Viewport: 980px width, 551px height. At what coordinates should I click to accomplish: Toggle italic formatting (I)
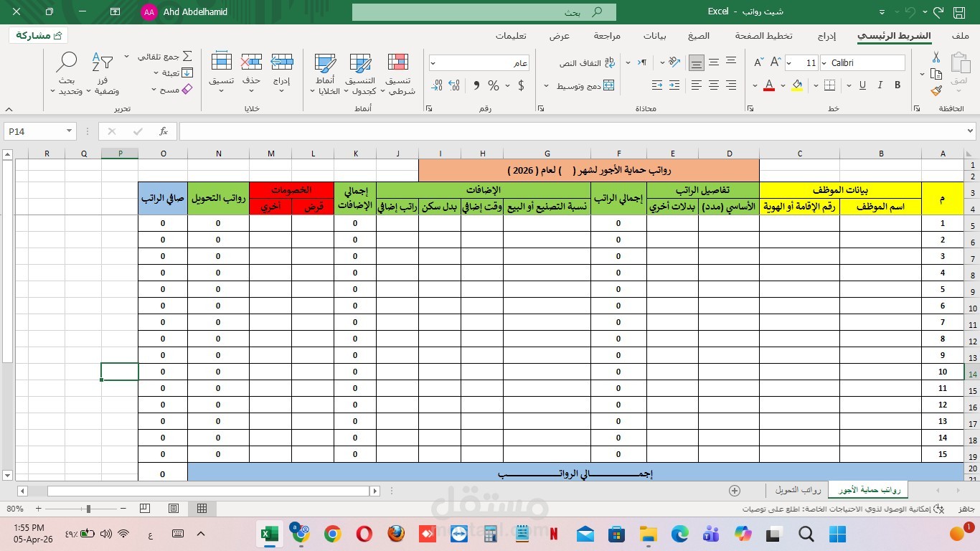click(880, 85)
